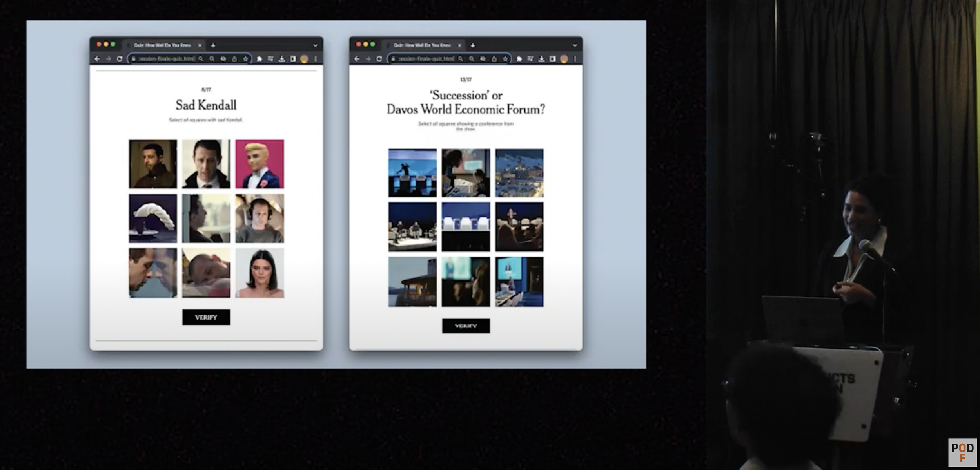Click the back arrow in the left browser
This screenshot has height=470, width=980.
click(97, 59)
